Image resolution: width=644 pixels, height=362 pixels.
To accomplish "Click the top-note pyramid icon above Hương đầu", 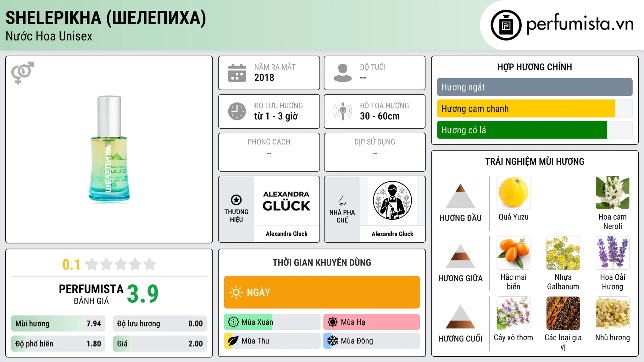I will tap(460, 196).
